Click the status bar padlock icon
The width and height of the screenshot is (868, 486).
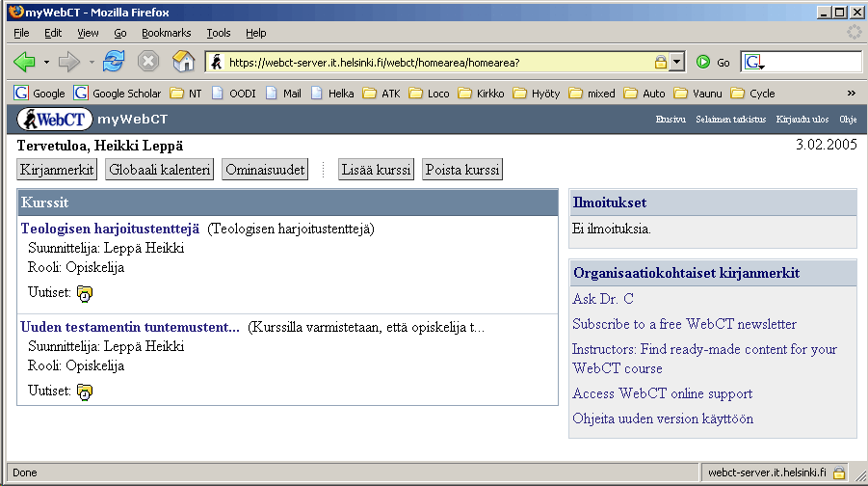(x=839, y=472)
